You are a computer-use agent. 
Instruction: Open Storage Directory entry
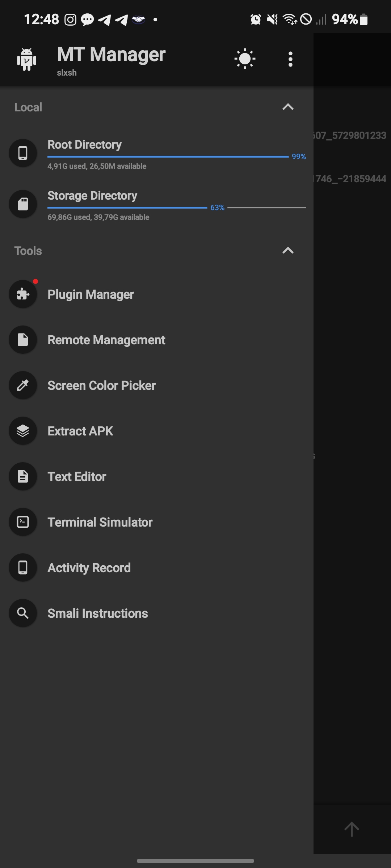click(x=157, y=205)
